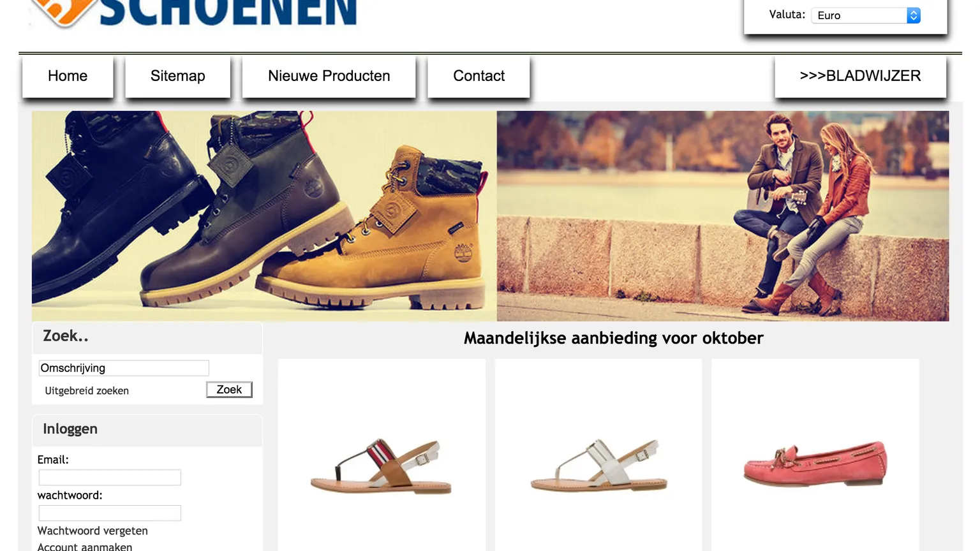Click the Zoek search button
The height and width of the screenshot is (551, 980).
pos(229,390)
